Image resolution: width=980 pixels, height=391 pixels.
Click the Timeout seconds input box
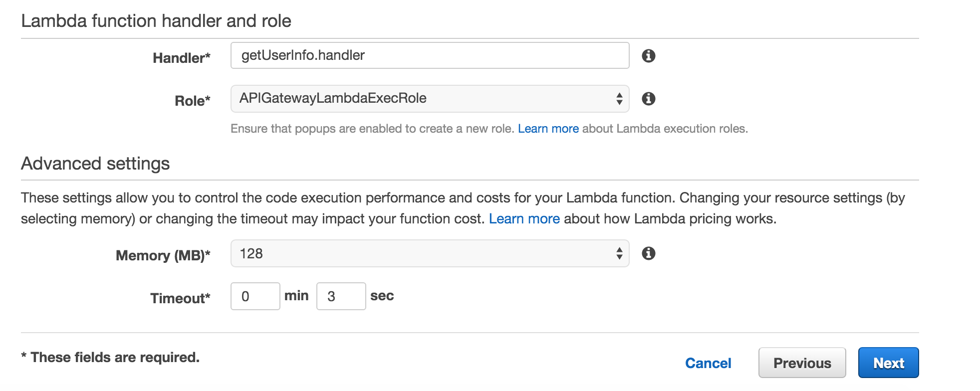click(341, 296)
